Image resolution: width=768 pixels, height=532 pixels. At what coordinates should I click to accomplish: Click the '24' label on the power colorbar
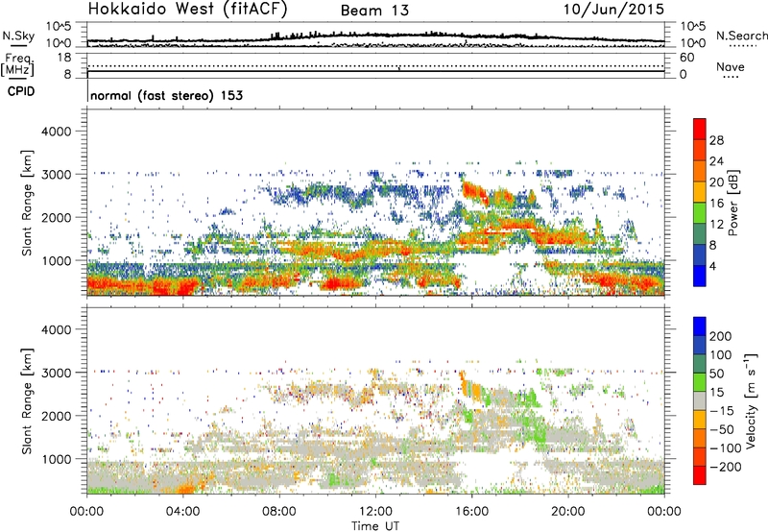click(x=716, y=161)
